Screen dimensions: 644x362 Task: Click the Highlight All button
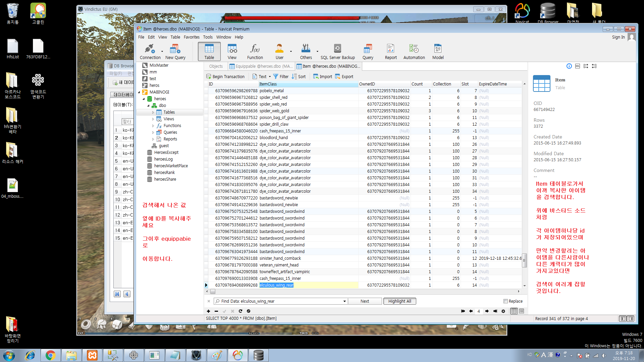[x=399, y=301]
